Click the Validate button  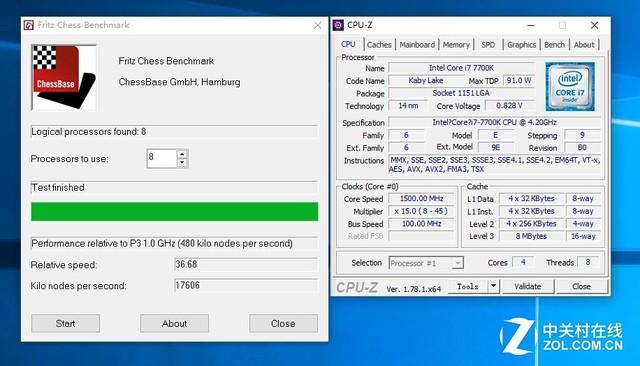click(x=527, y=286)
